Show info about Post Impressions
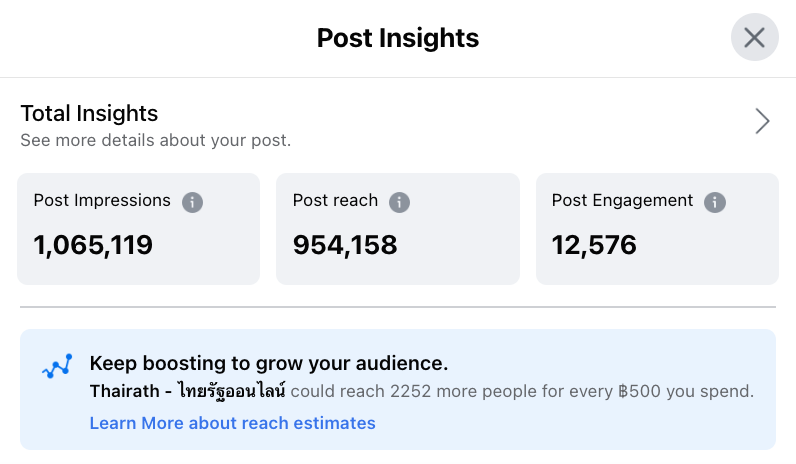This screenshot has width=796, height=464. pyautogui.click(x=192, y=202)
